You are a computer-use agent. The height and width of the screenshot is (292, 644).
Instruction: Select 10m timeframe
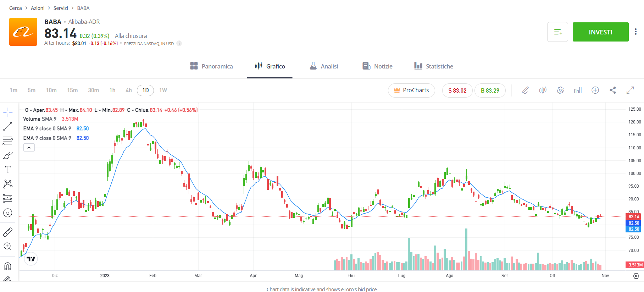[51, 90]
